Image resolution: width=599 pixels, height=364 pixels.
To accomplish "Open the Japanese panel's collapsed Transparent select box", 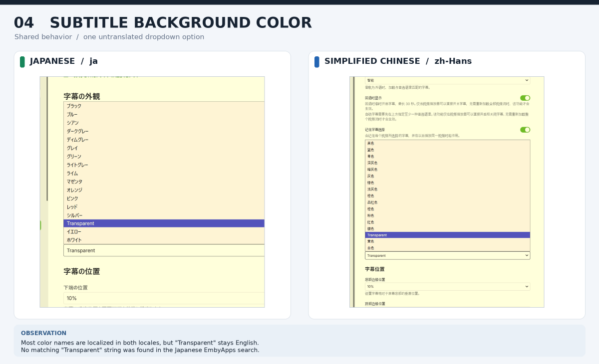I will (164, 250).
